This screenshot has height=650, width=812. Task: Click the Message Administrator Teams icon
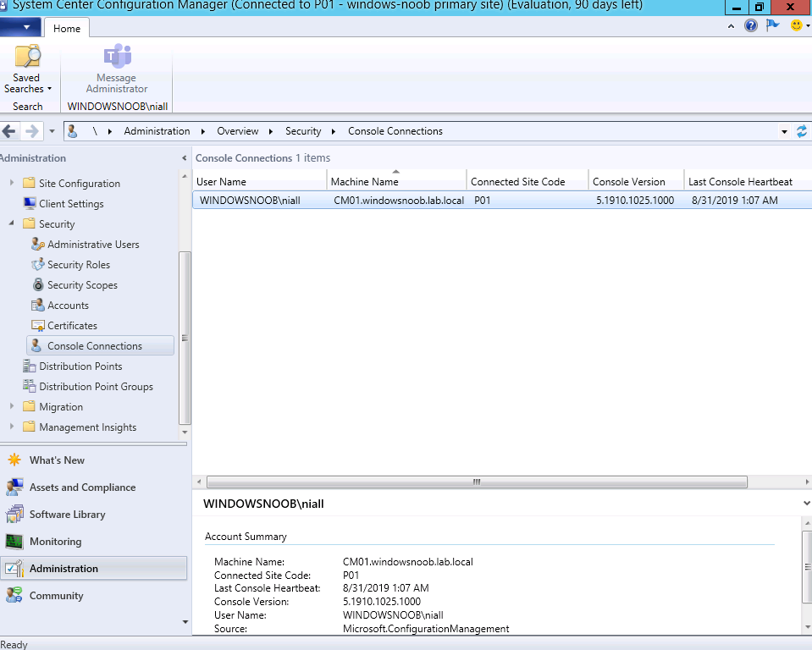(x=118, y=56)
